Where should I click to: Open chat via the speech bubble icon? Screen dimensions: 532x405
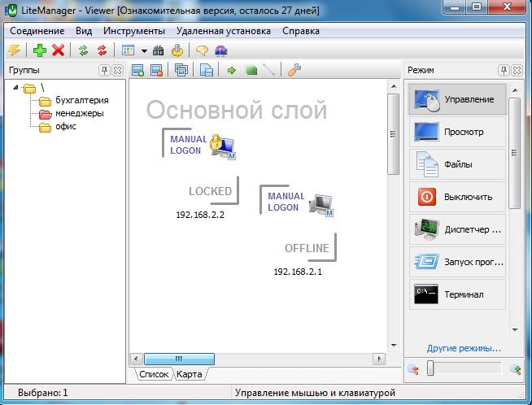coord(202,51)
